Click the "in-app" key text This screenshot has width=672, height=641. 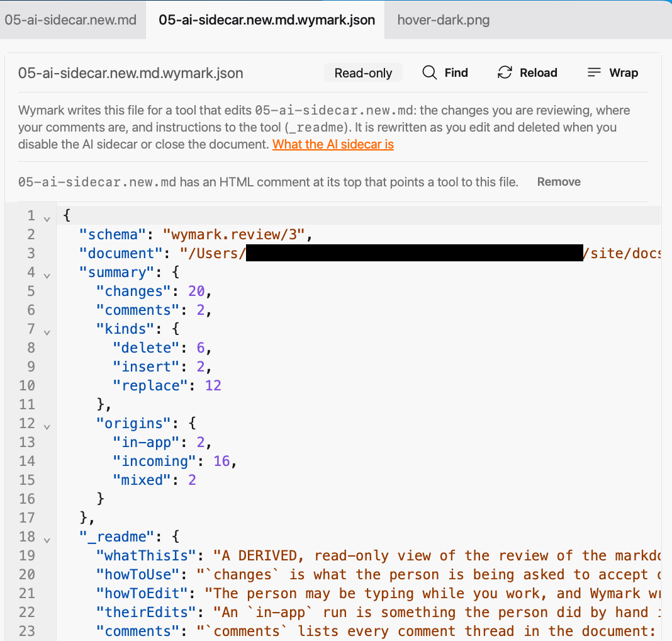coord(147,441)
